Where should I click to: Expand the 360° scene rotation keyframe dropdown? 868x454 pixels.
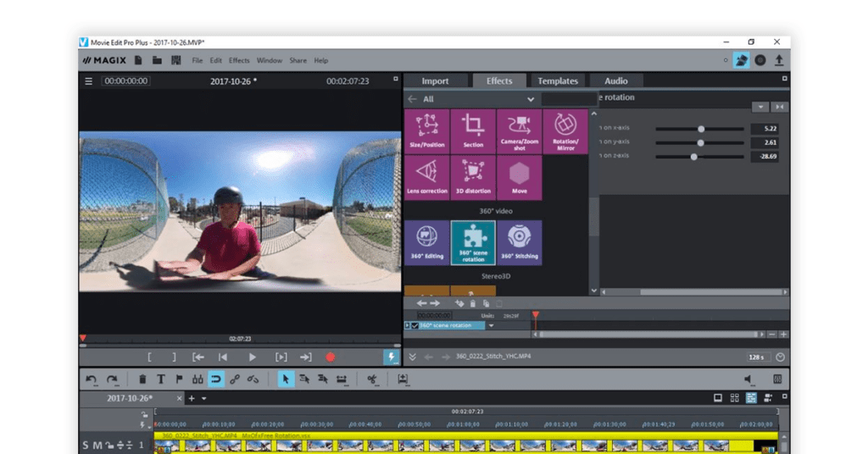491,326
